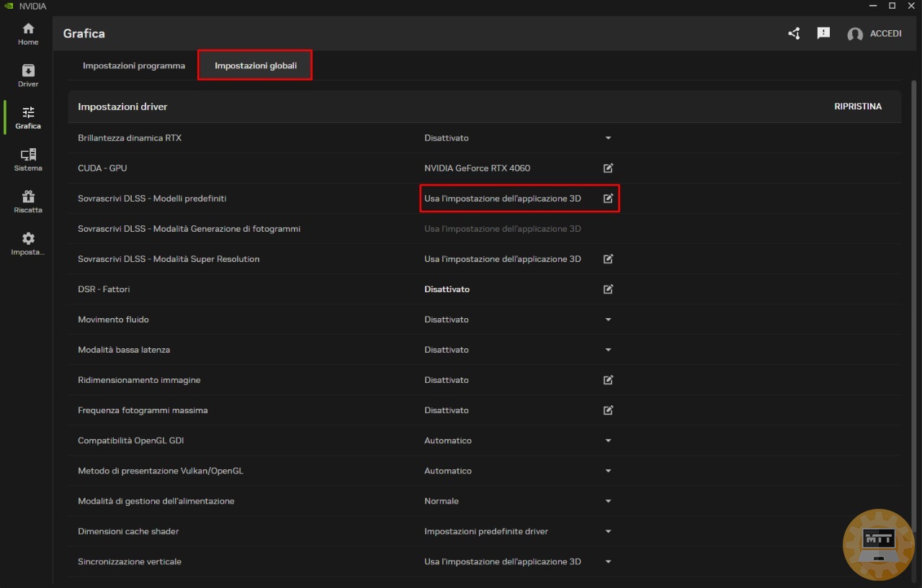Open the feedback notification icon
Viewport: 922px width, 588px height.
pyautogui.click(x=823, y=34)
